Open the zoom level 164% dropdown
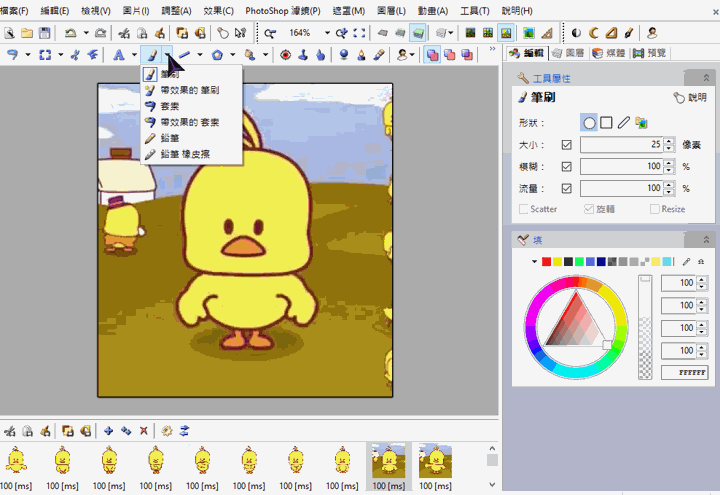This screenshot has height=495, width=720. [x=327, y=33]
